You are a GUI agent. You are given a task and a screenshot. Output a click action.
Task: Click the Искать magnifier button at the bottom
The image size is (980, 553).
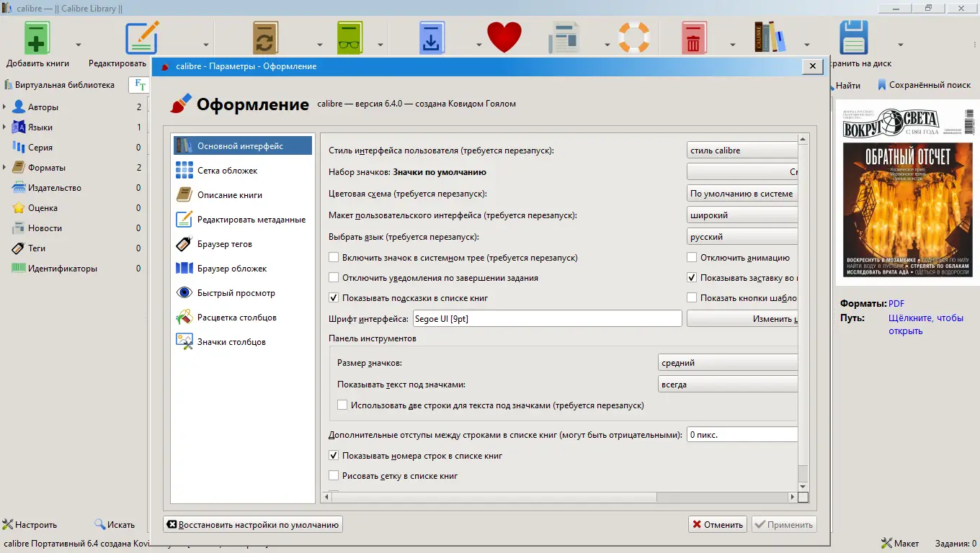(x=115, y=525)
